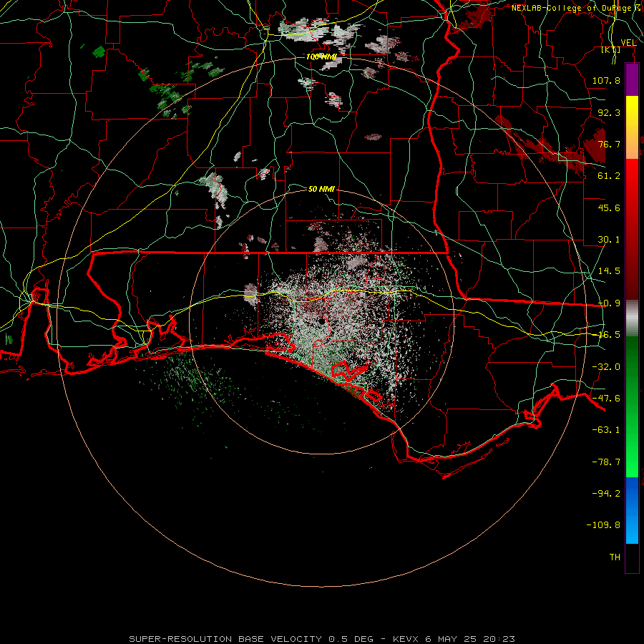Click the 107.8 value on velocity scale

tap(606, 80)
